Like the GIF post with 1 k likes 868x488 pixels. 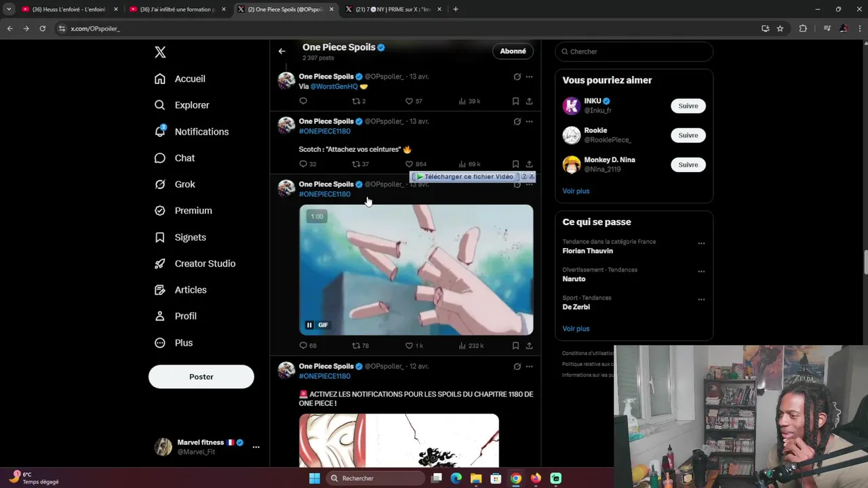coord(414,346)
